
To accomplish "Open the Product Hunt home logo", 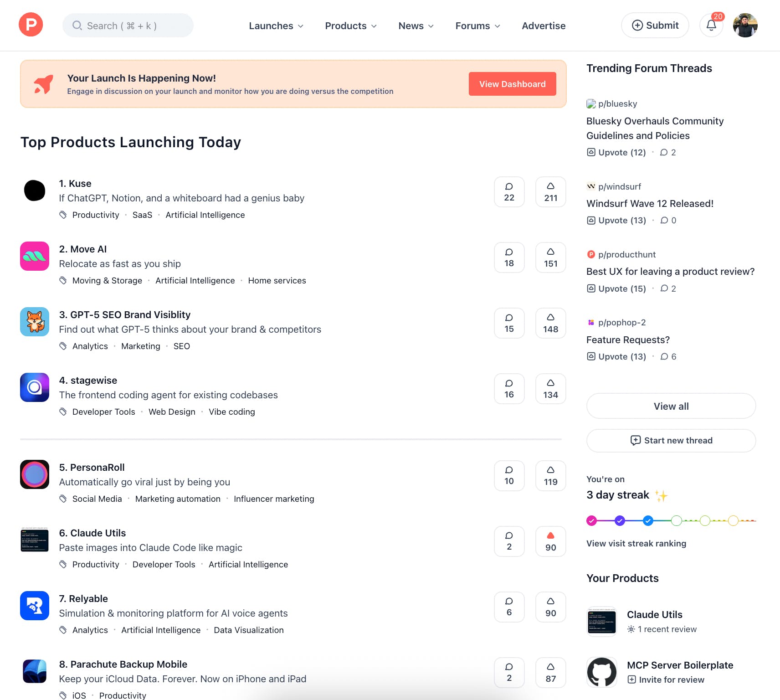I will (31, 25).
